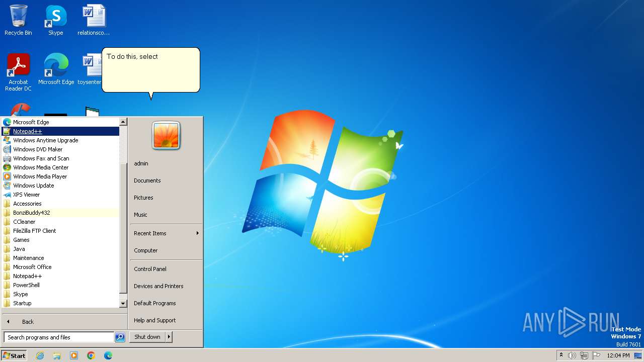This screenshot has height=362, width=644.
Task: Open admin personal folder
Action: [166, 163]
